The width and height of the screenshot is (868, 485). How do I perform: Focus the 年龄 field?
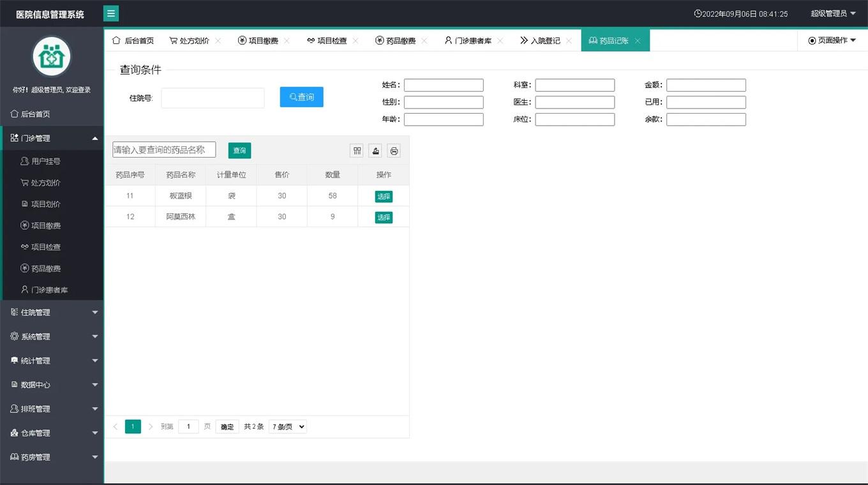pos(444,119)
